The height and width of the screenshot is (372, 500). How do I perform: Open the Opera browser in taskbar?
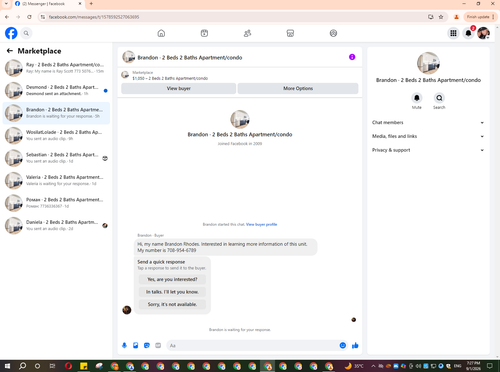pos(68,366)
